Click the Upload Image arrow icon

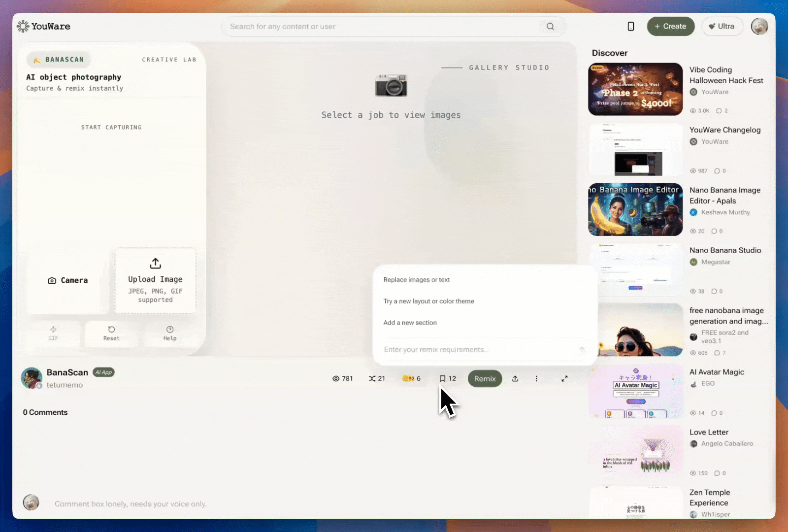155,264
